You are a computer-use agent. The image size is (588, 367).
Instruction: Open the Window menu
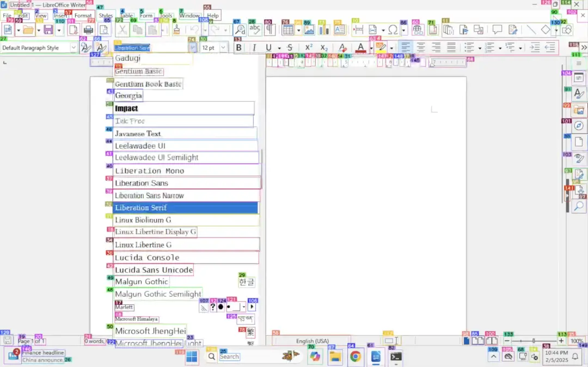coord(189,15)
